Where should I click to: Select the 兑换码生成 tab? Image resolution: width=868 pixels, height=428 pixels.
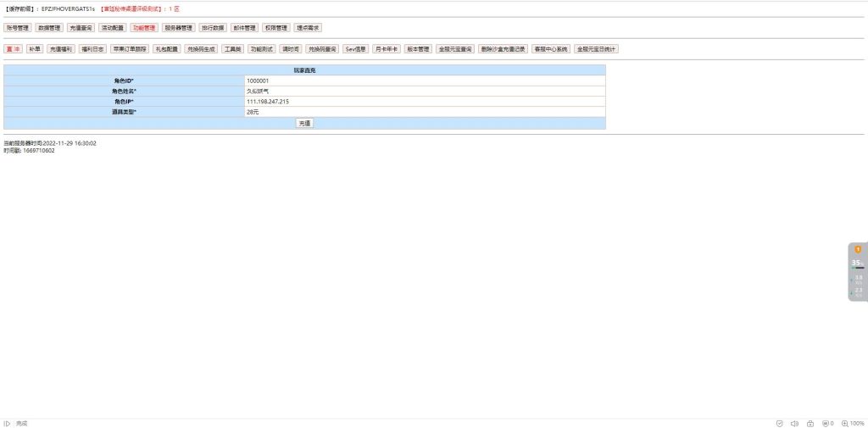(201, 49)
